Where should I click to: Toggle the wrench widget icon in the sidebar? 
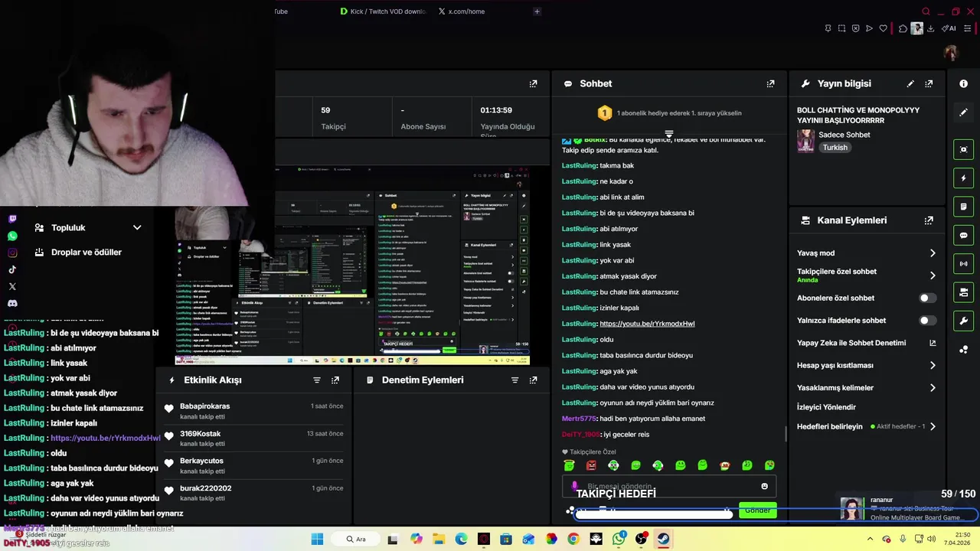963,321
